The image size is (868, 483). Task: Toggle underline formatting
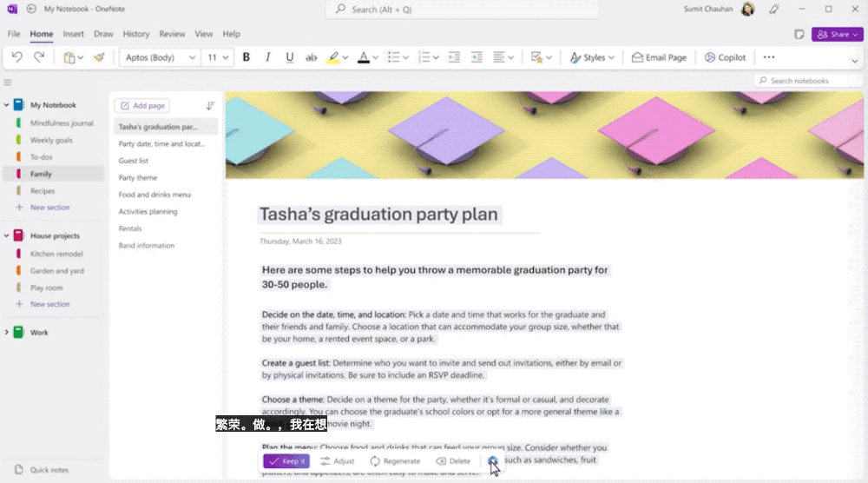(290, 57)
